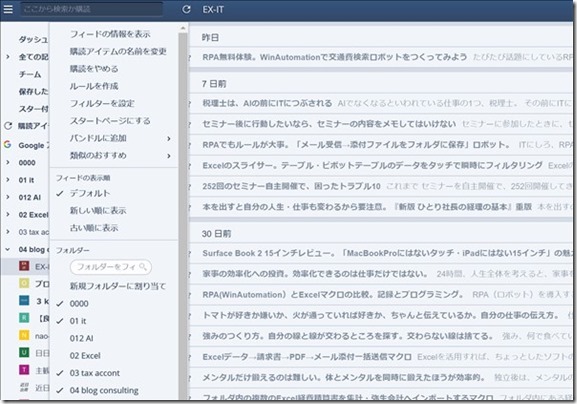577x404 pixels.
Task: Select 新しい順に表示 order option
Action: click(x=98, y=210)
